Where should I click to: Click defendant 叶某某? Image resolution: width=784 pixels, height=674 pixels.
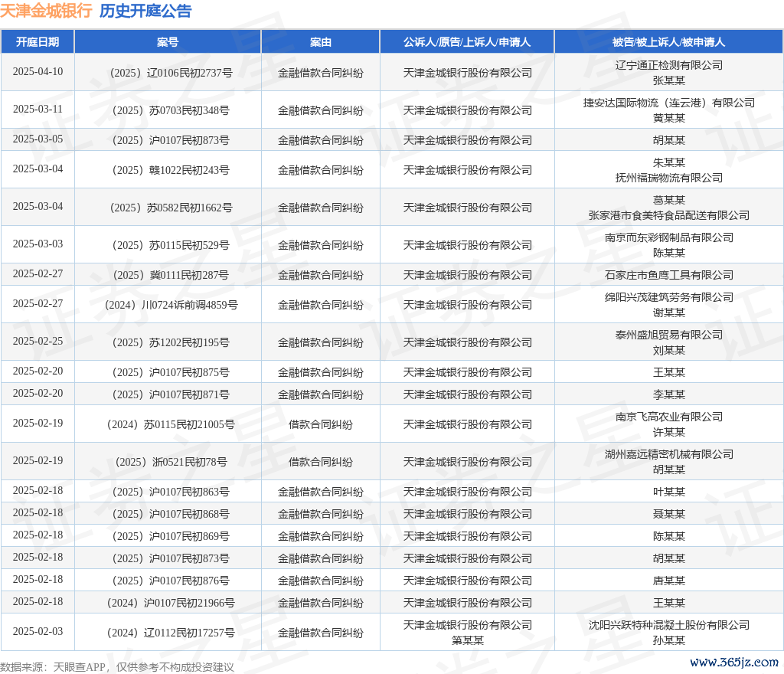tap(669, 492)
